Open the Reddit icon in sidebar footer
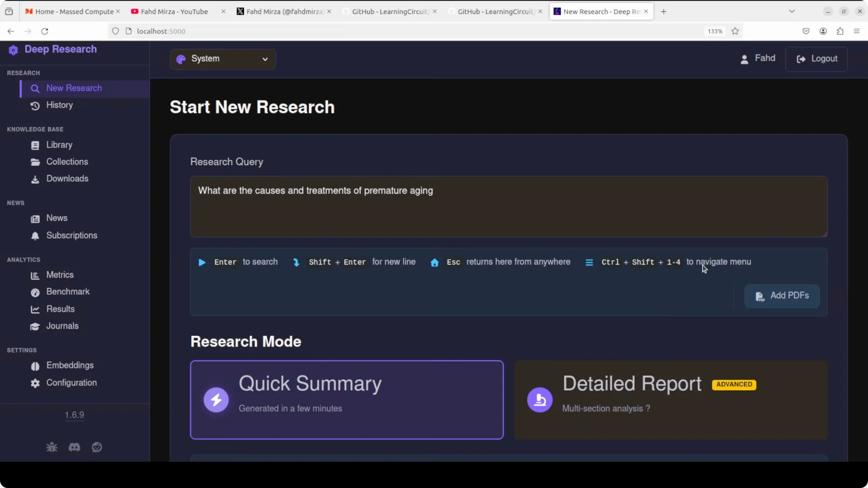Viewport: 868px width, 488px height. (97, 447)
